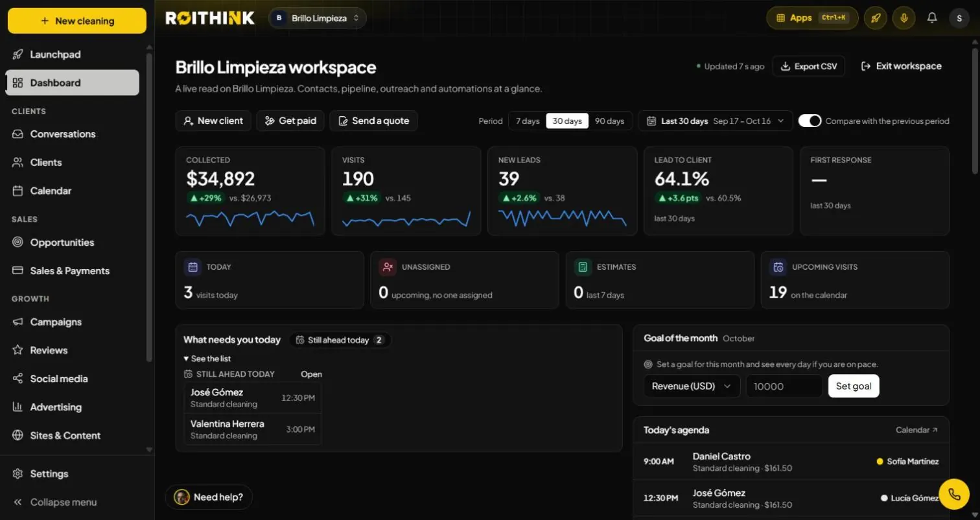Screen dimensions: 980x520
Task: Select the 30 days period
Action: [567, 121]
